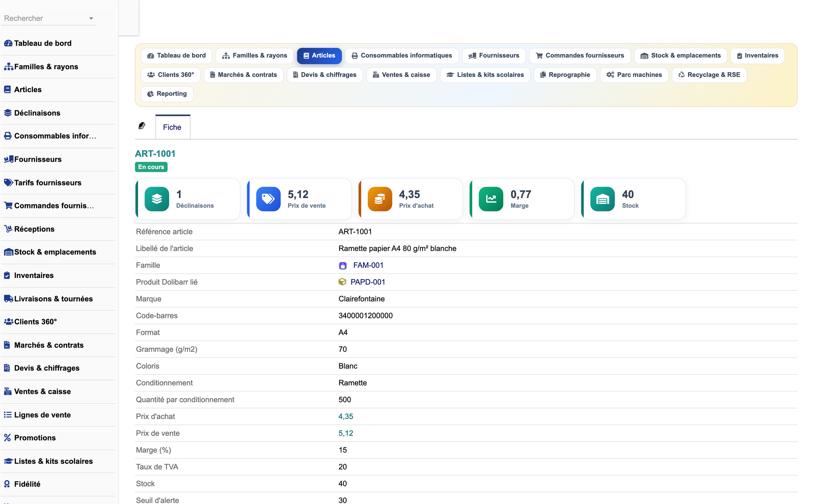Click the Stock card warehouse icon
The width and height of the screenshot is (815, 504).
(602, 199)
